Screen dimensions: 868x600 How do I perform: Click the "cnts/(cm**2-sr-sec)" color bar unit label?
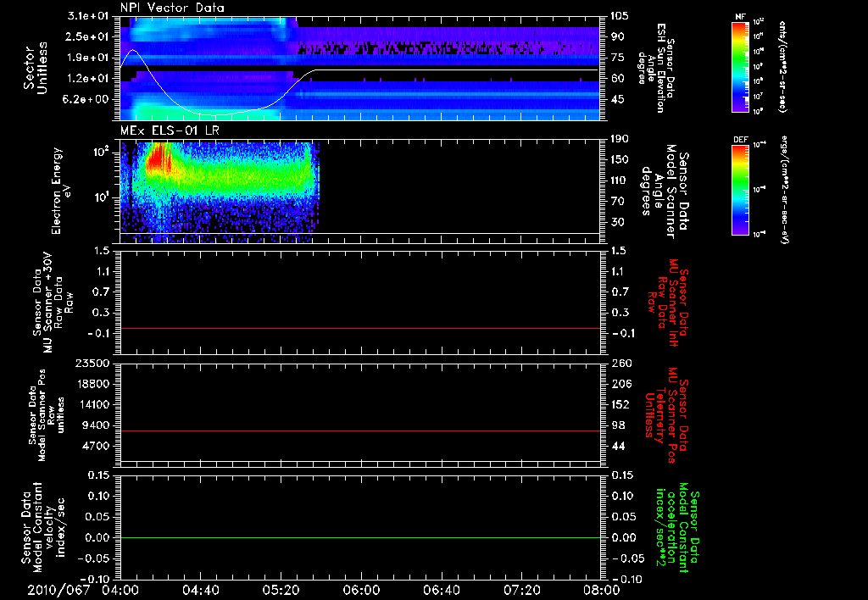(782, 67)
